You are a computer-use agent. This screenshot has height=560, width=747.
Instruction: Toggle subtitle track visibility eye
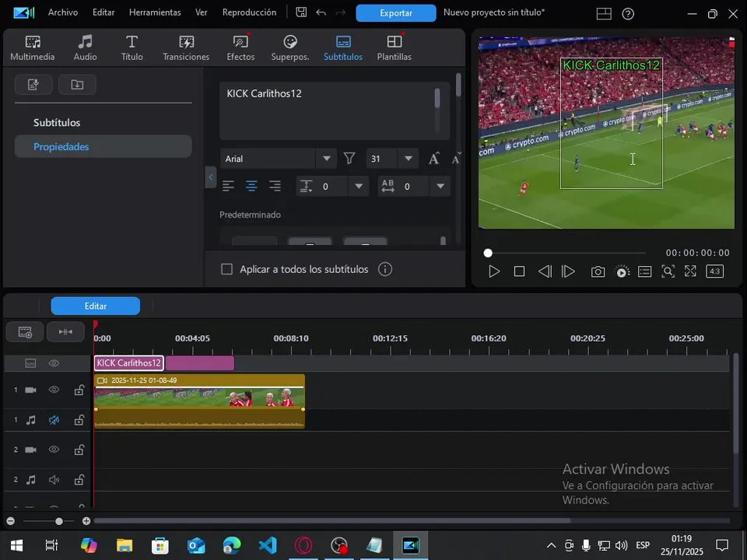(x=54, y=363)
